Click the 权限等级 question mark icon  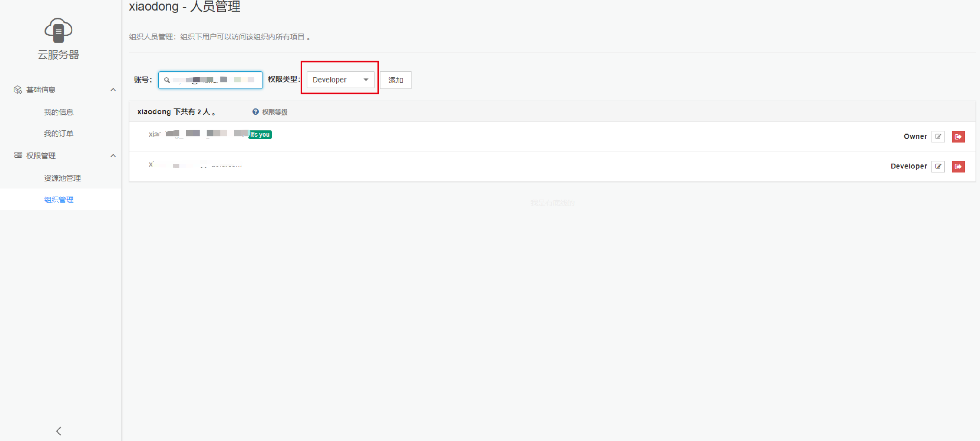(x=255, y=111)
